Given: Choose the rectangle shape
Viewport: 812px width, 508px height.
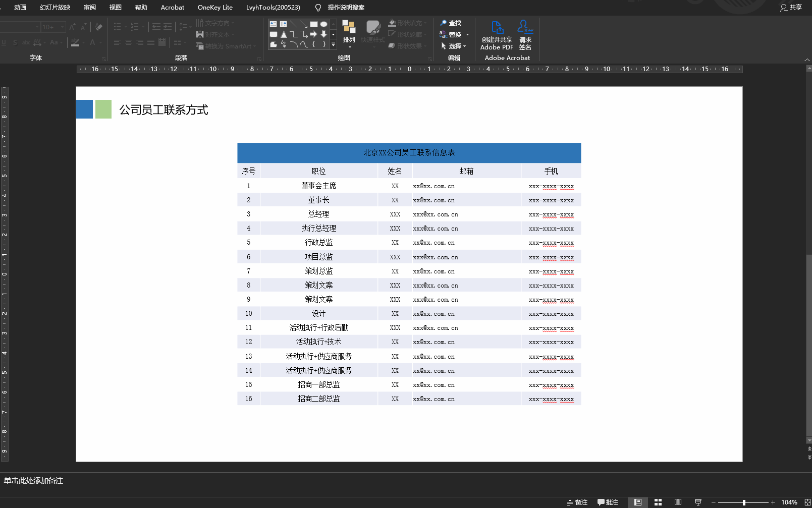Looking at the screenshot, I should tap(313, 24).
